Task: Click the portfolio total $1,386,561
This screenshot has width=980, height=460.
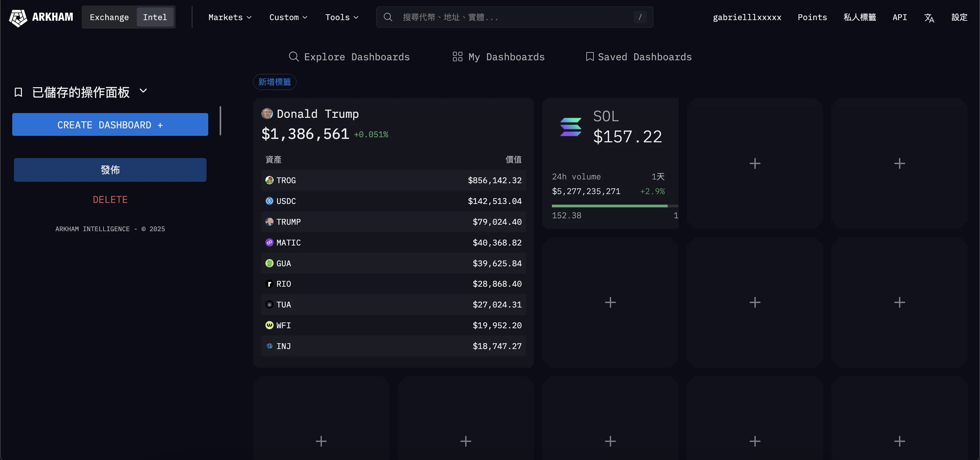Action: (x=305, y=134)
